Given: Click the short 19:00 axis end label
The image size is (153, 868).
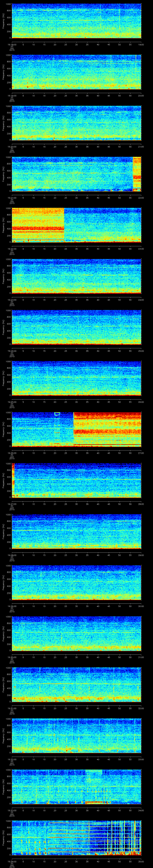Looking at the screenshot, I should pos(141,44).
